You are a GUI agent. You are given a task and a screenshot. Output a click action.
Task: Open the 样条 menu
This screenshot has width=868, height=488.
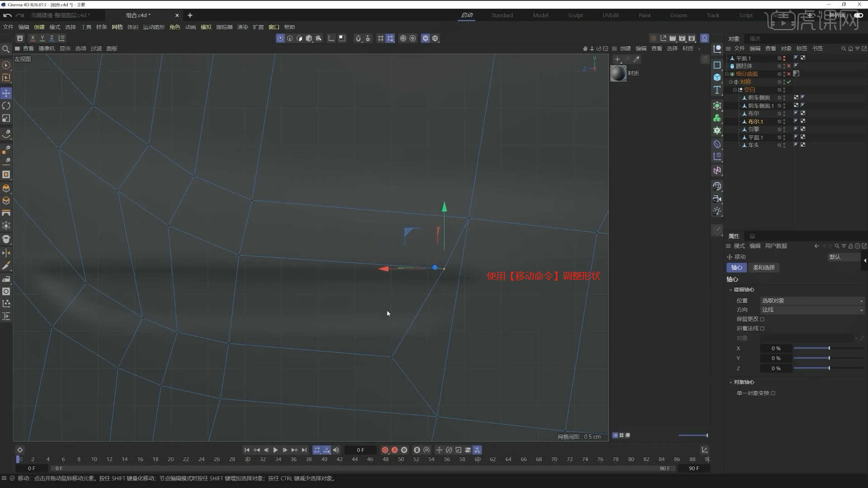coord(102,27)
